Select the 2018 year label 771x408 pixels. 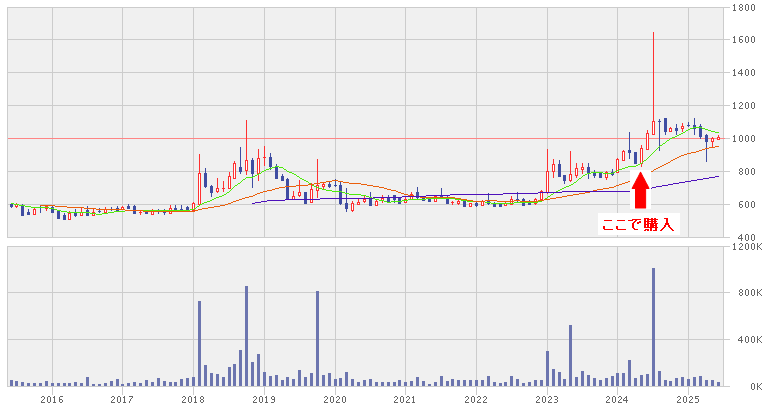coord(193,400)
